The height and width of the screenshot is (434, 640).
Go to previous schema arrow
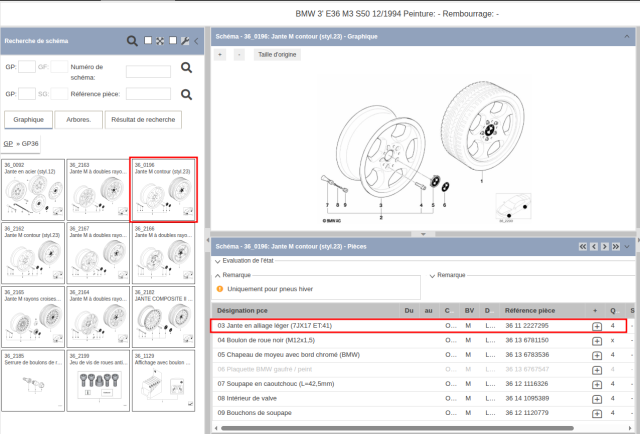click(594, 247)
